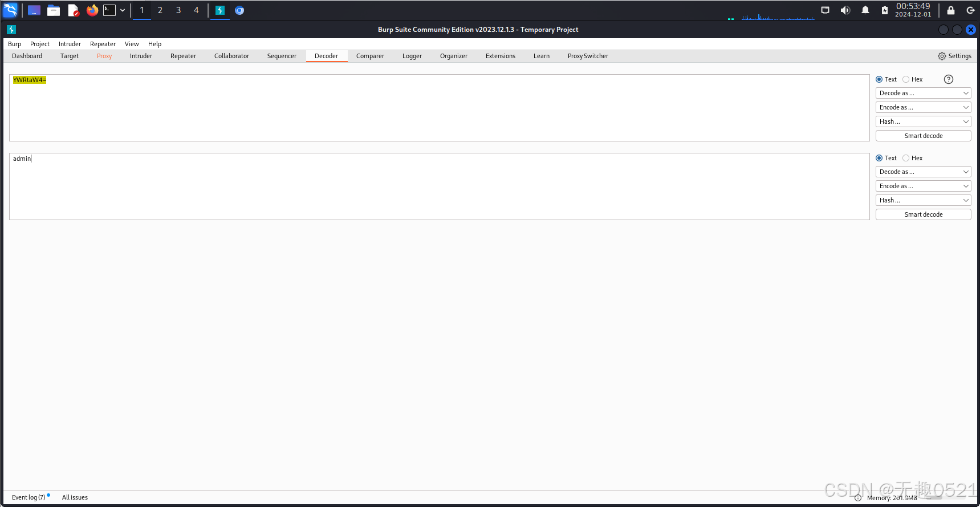Switch to the Repeater tab
Screen dimensions: 980x507
click(x=183, y=56)
